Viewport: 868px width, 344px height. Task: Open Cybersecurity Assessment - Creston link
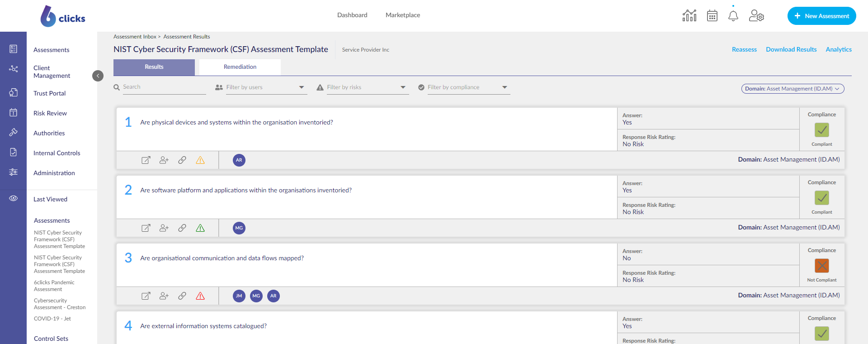[x=60, y=304]
